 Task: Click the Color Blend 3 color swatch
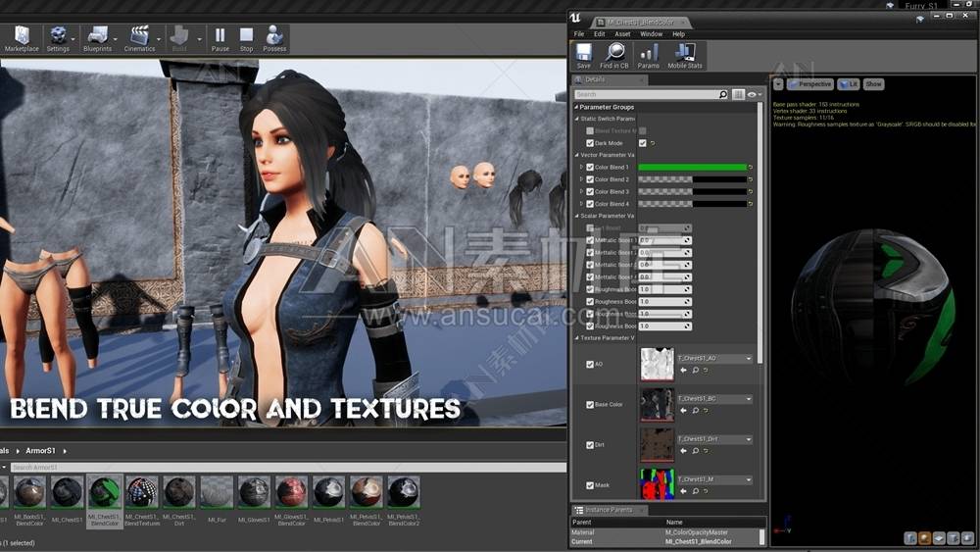coord(692,192)
